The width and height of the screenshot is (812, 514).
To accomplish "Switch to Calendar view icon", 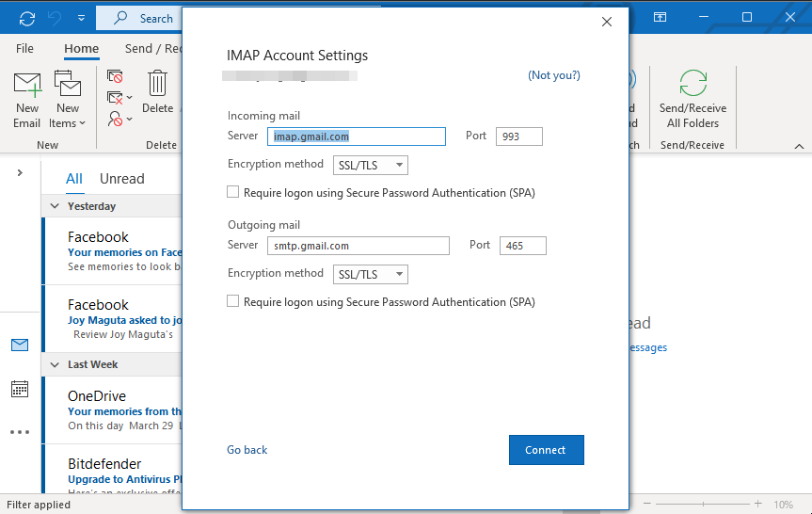I will tap(20, 389).
